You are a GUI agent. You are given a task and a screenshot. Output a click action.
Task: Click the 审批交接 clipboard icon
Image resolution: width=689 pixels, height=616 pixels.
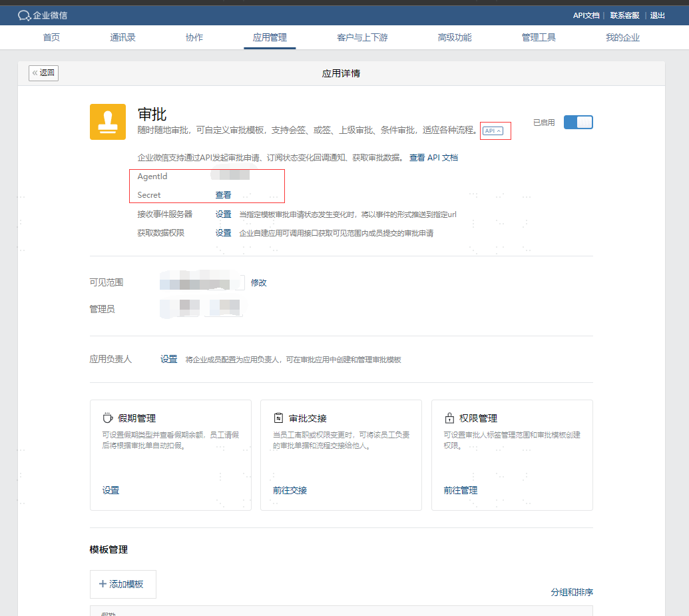(278, 418)
